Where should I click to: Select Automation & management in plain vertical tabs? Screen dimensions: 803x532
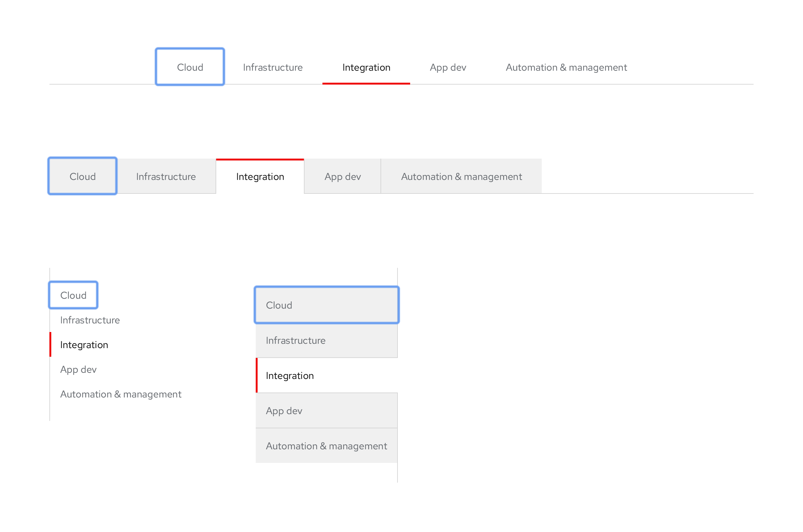[120, 394]
